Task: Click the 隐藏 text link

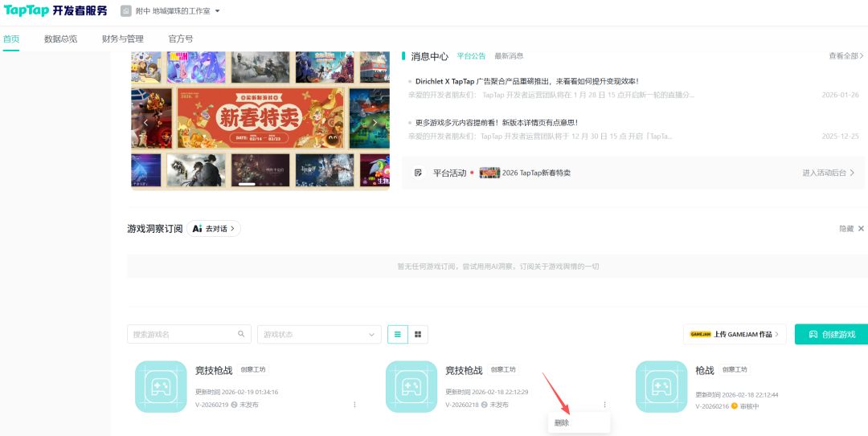Action: click(846, 229)
